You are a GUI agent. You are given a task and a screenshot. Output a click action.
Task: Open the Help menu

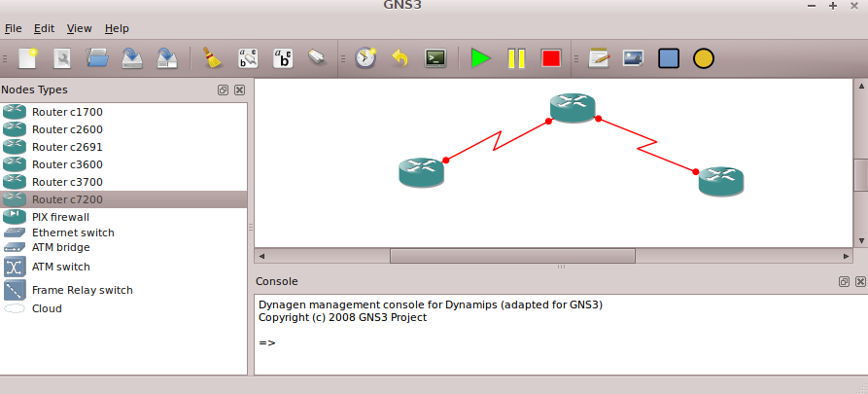117,28
